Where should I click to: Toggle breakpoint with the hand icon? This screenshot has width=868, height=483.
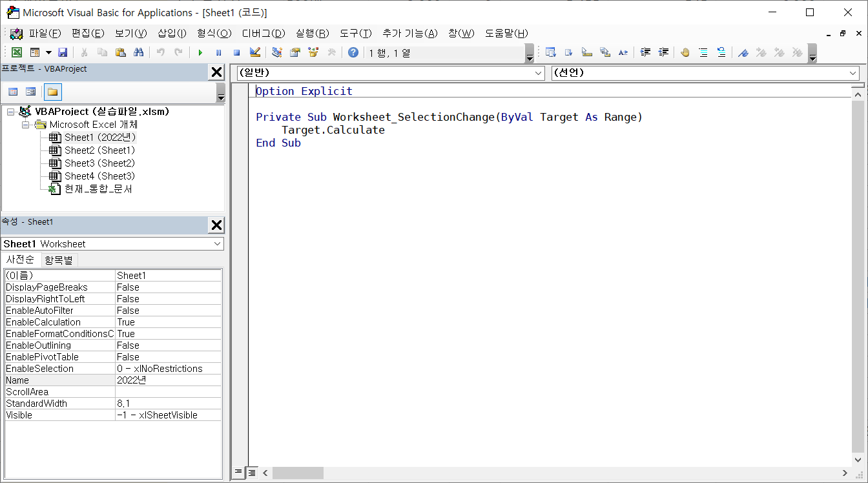[x=685, y=52]
